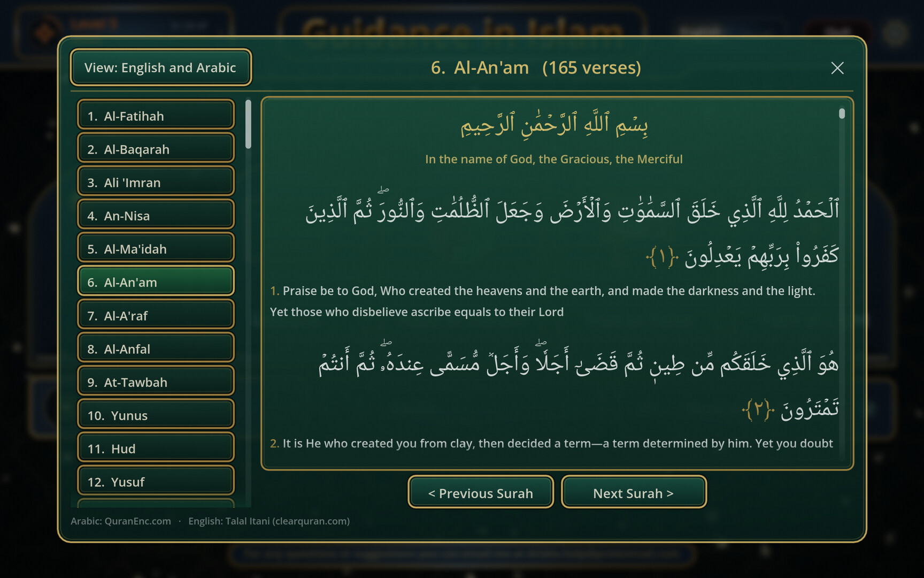Close the Quran reader dialog
This screenshot has height=578, width=924.
pyautogui.click(x=837, y=68)
